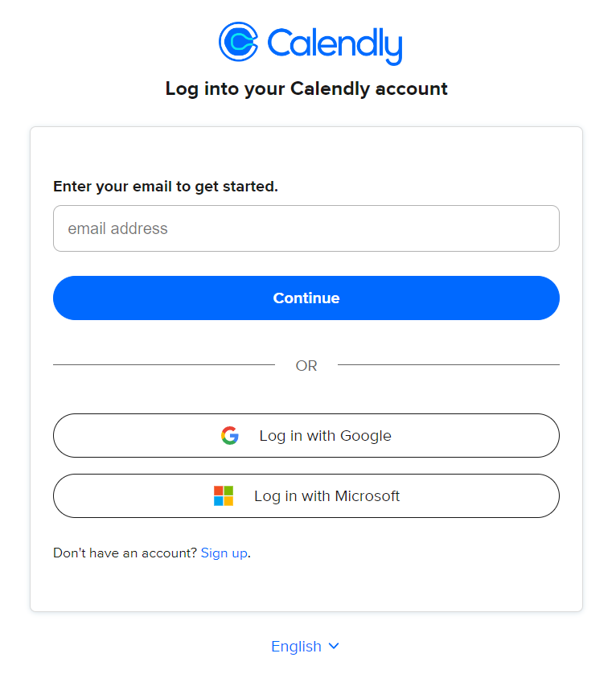Click the "email address" placeholder text

[x=118, y=228]
